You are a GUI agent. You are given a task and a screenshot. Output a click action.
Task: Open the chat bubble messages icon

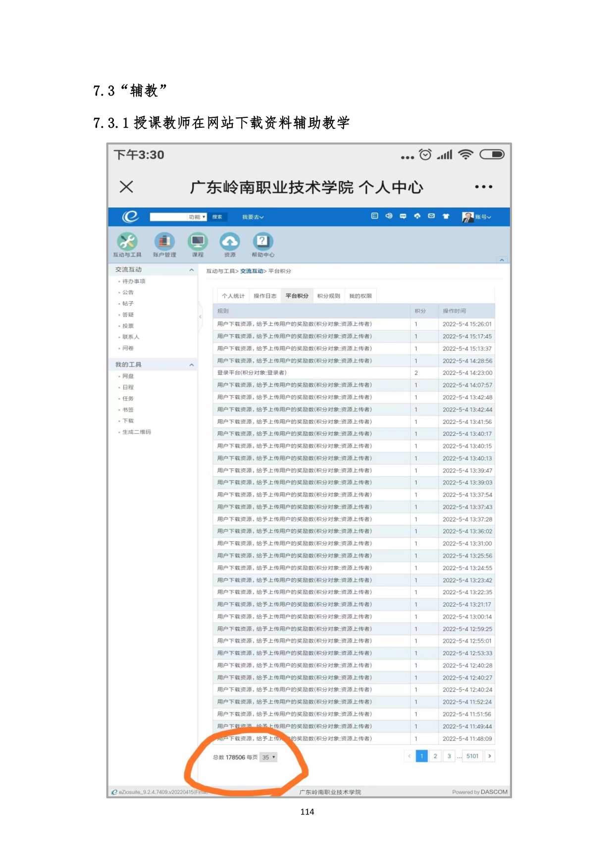403,216
